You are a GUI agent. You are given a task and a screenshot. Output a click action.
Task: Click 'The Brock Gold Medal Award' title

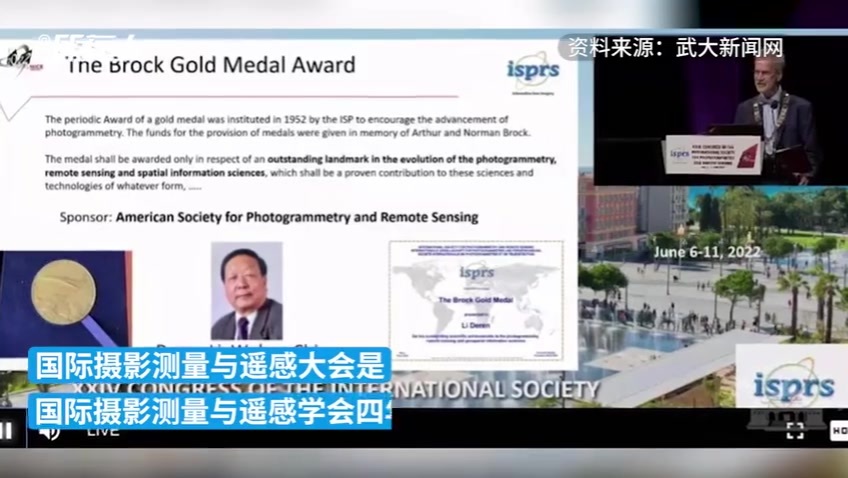(210, 65)
